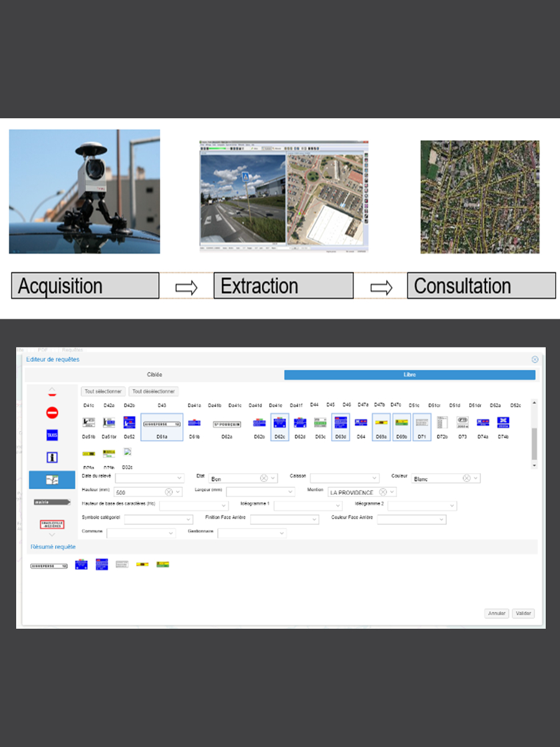Screen dimensions: 560x747
Task: Switch to the Ciblée tab
Action: click(154, 375)
